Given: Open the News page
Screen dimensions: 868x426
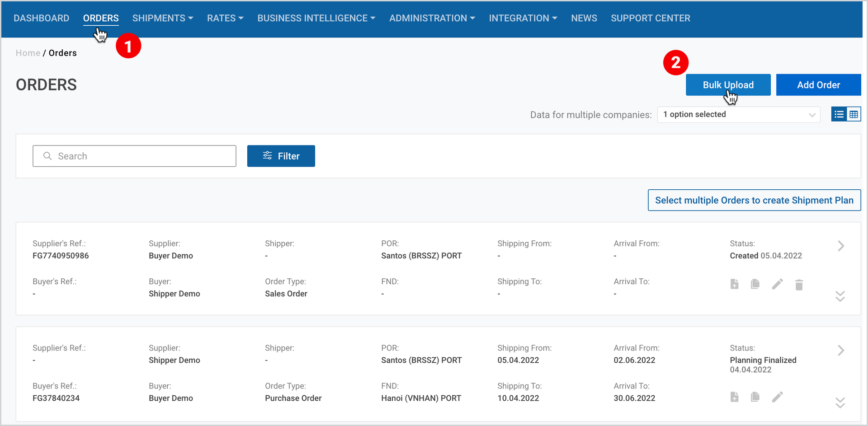Looking at the screenshot, I should 584,19.
